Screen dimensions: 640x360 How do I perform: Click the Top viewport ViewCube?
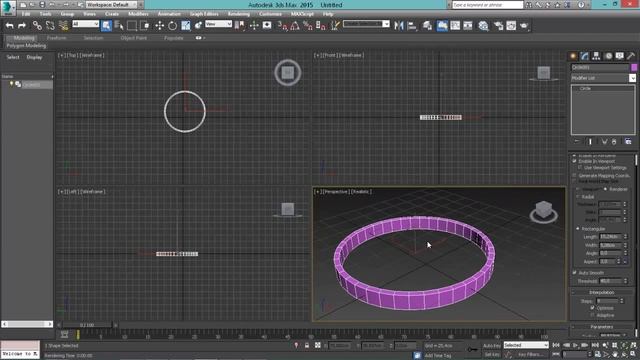(288, 73)
